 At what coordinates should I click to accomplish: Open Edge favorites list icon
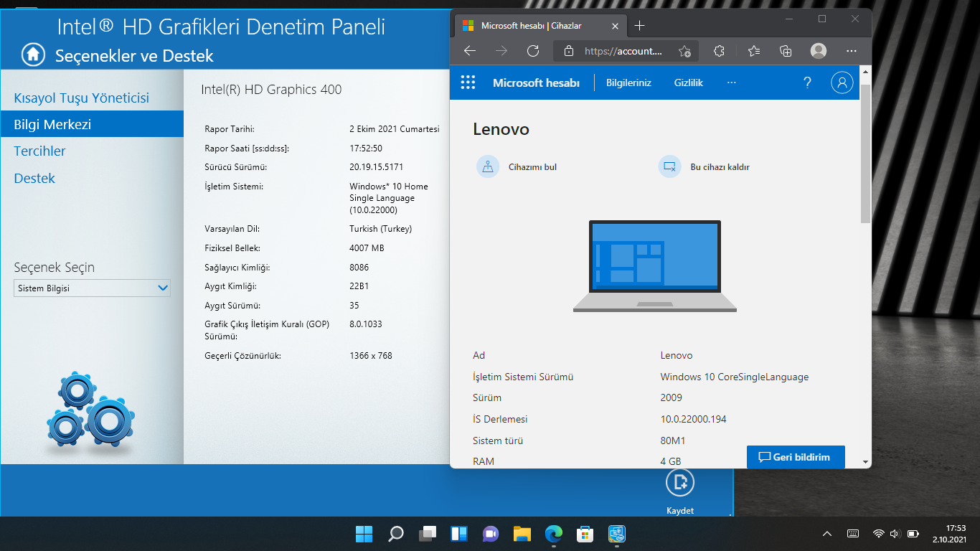point(753,51)
